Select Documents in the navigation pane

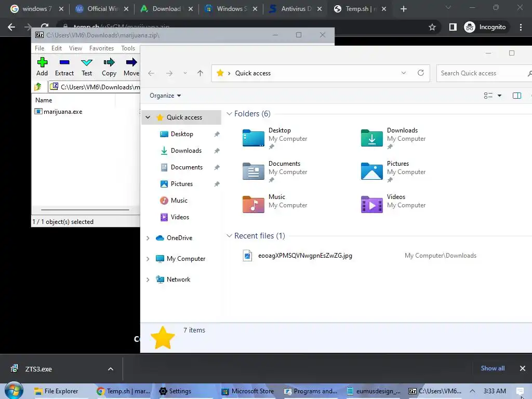tap(187, 167)
